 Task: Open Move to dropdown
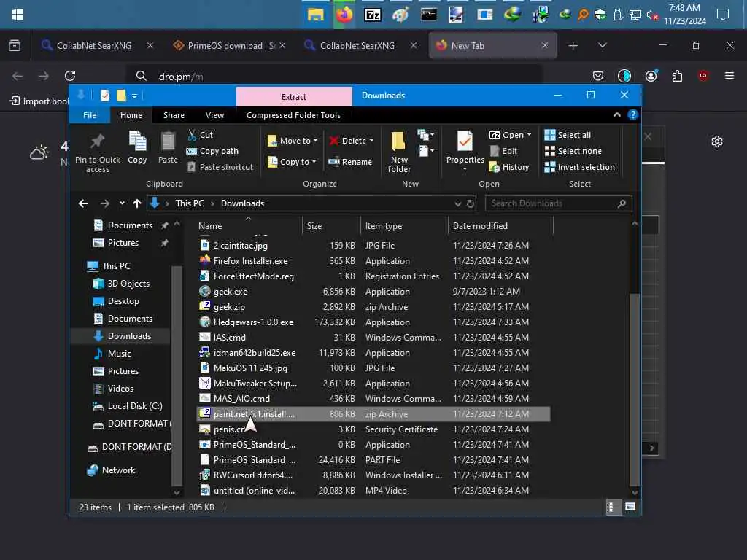(292, 141)
